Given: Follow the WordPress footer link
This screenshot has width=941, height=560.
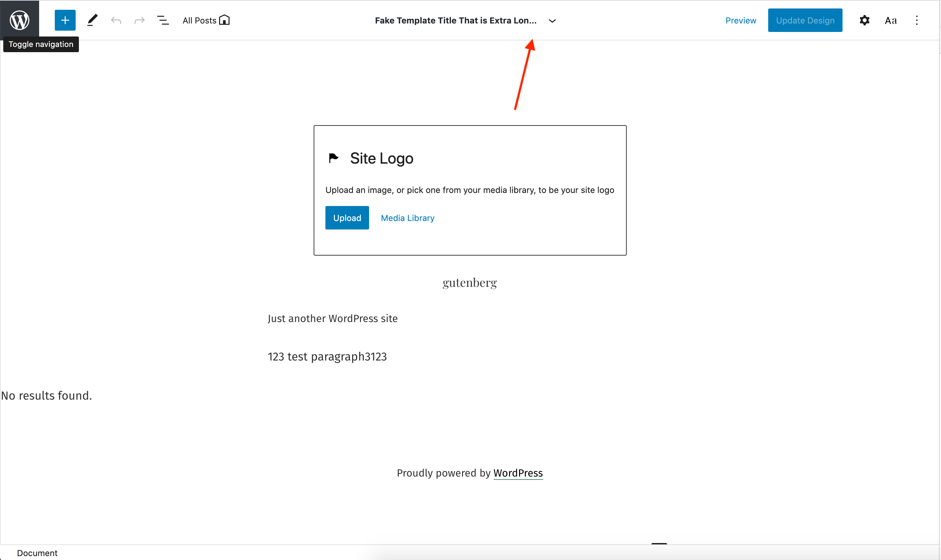Looking at the screenshot, I should [x=517, y=473].
